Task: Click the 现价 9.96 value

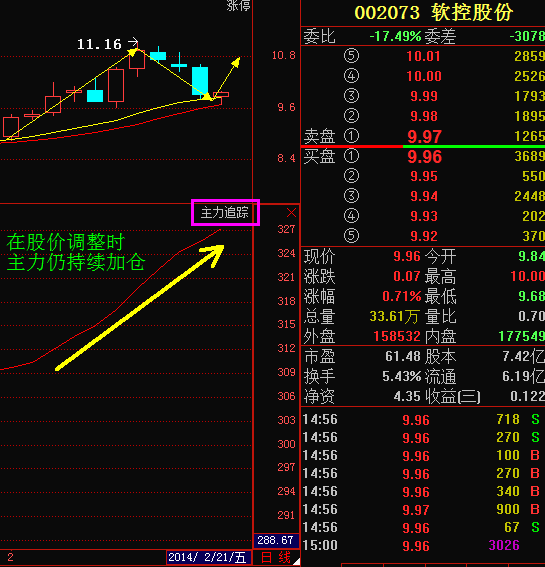Action: [406, 256]
